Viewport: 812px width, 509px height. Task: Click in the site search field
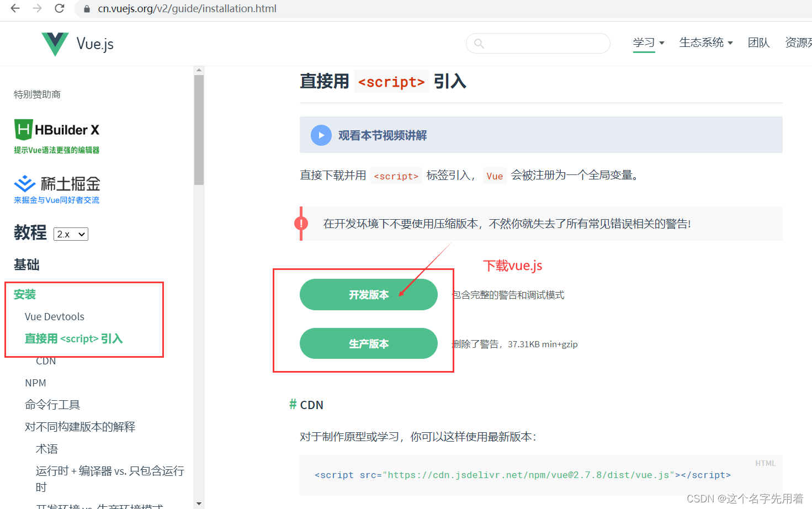[x=538, y=43]
